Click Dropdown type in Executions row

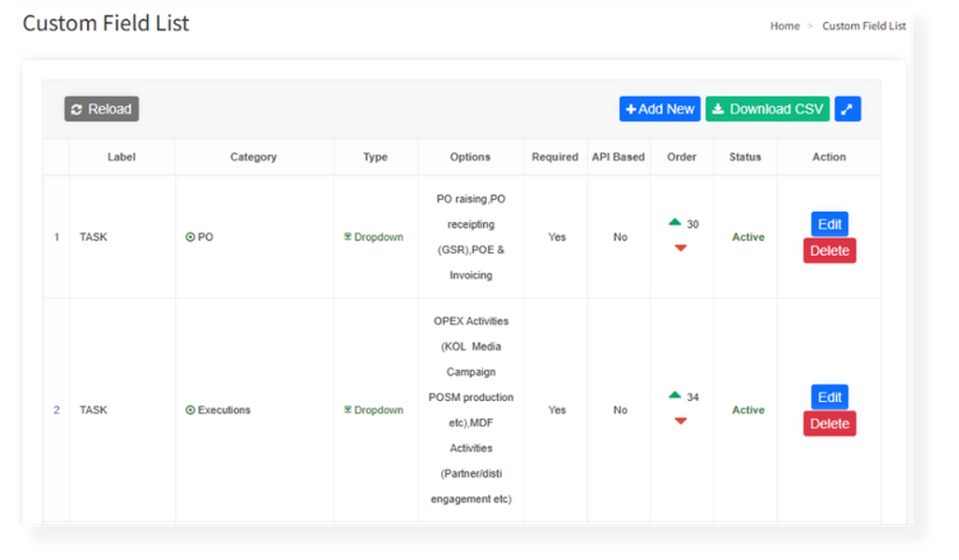(x=374, y=410)
